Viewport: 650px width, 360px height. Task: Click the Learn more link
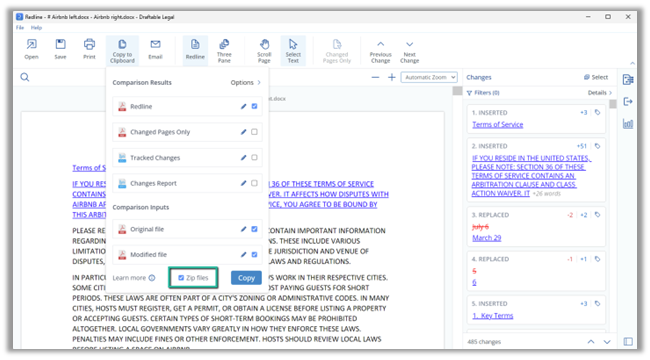click(x=129, y=278)
